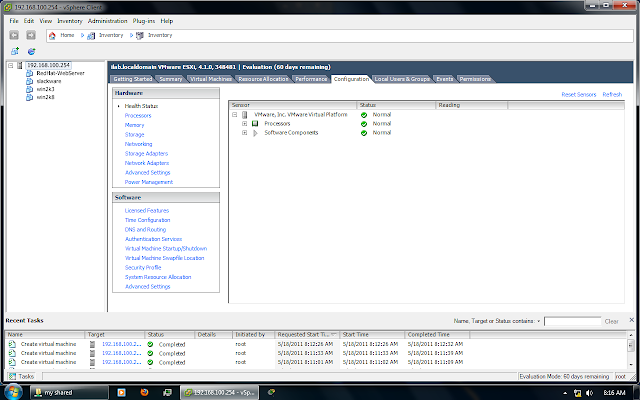
Task: Open the Inventory menu
Action: (70, 21)
